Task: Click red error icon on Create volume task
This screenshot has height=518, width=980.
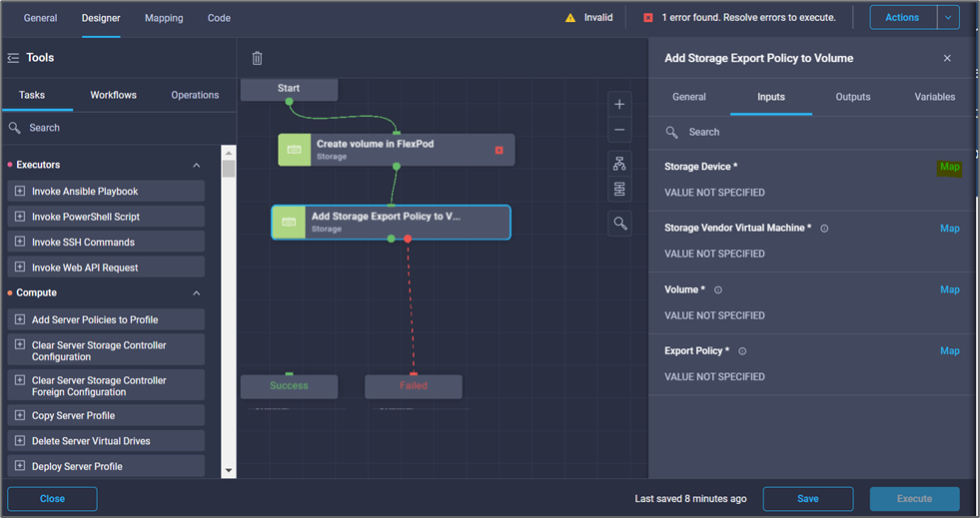Action: click(x=499, y=150)
